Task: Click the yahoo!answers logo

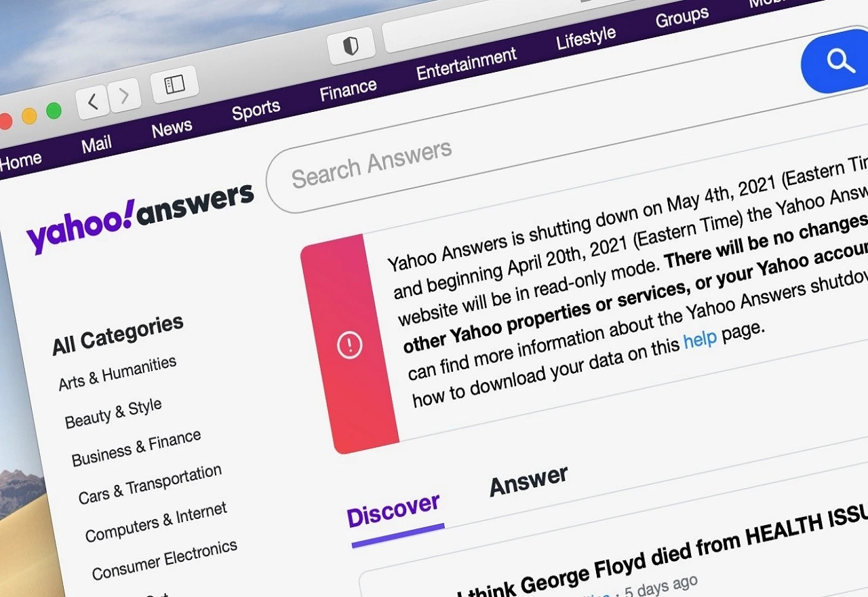Action: coord(140,218)
